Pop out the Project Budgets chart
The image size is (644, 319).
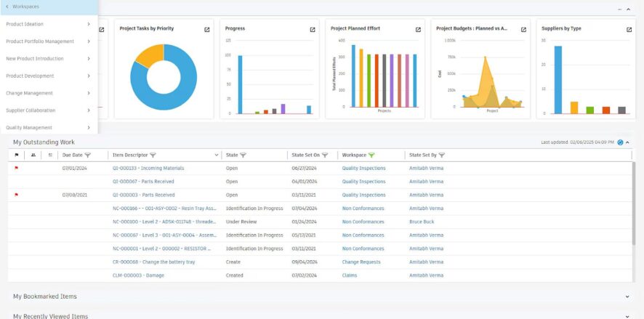pyautogui.click(x=523, y=30)
